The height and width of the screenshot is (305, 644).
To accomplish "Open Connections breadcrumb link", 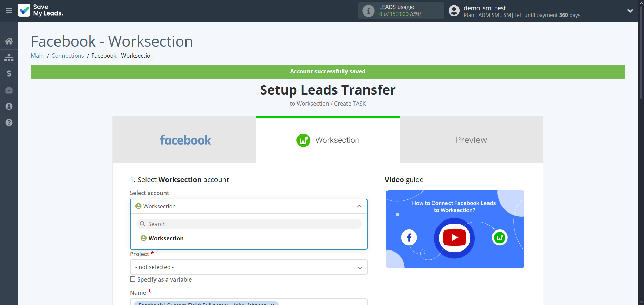I will 68,56.
